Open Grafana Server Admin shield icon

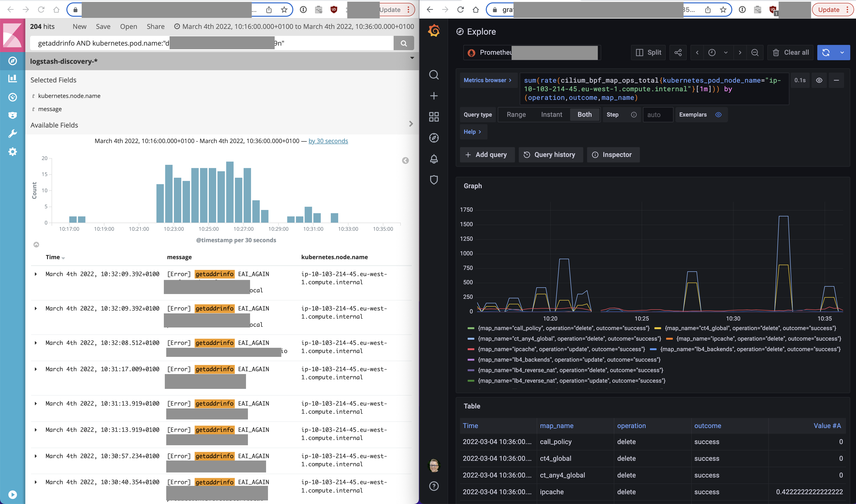pos(434,180)
